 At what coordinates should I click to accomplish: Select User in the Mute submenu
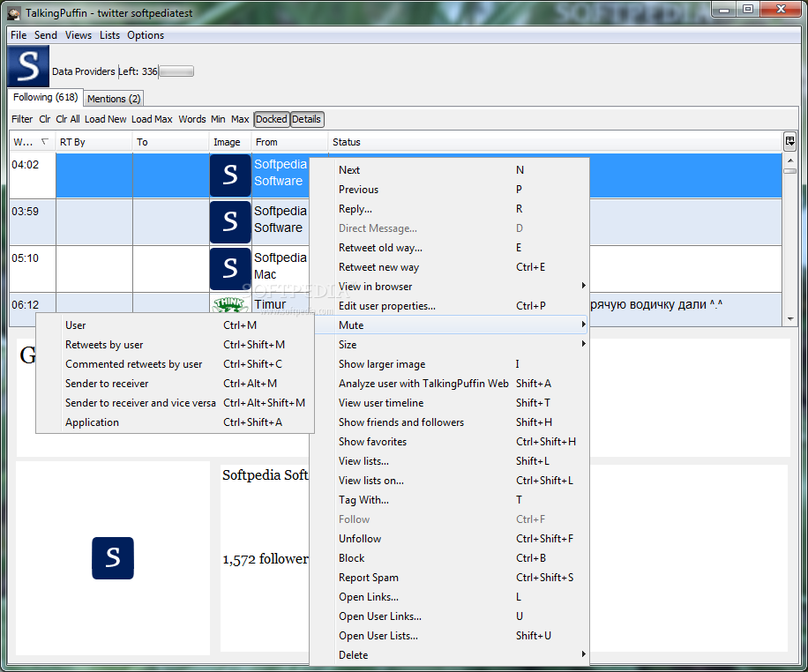point(175,325)
